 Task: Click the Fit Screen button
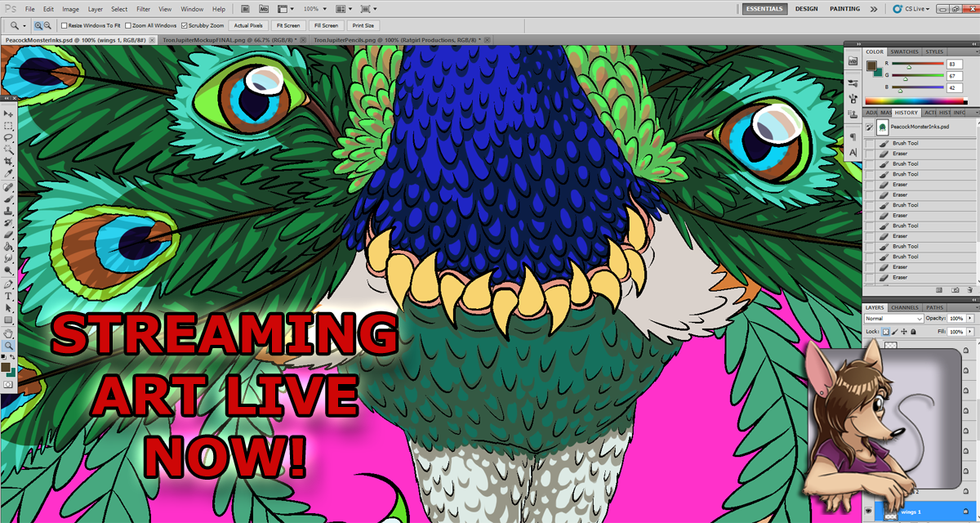[x=288, y=25]
